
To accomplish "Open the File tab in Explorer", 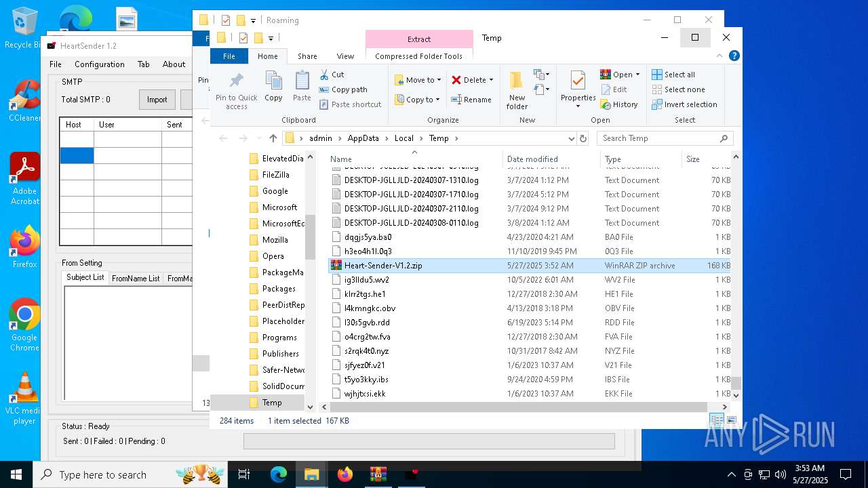I will (x=229, y=56).
